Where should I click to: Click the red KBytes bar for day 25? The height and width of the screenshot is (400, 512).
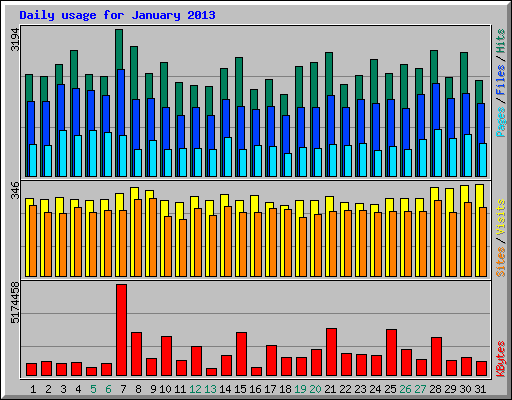391,353
